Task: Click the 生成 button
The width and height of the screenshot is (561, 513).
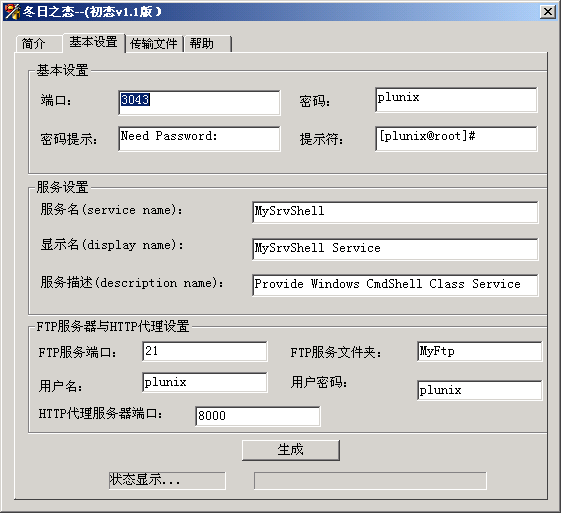Action: pos(291,450)
